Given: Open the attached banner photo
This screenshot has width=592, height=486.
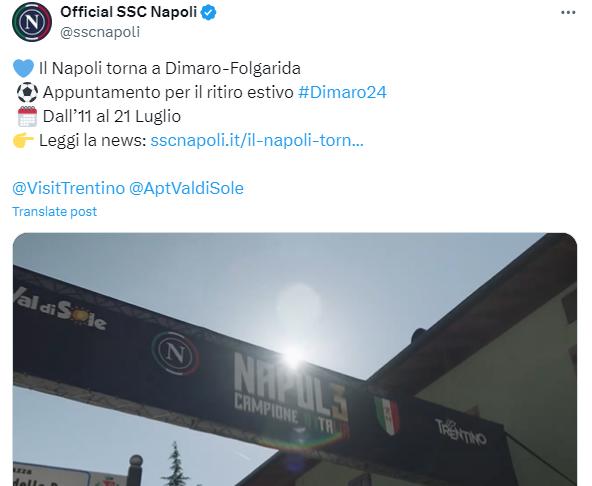Looking at the screenshot, I should (294, 359).
